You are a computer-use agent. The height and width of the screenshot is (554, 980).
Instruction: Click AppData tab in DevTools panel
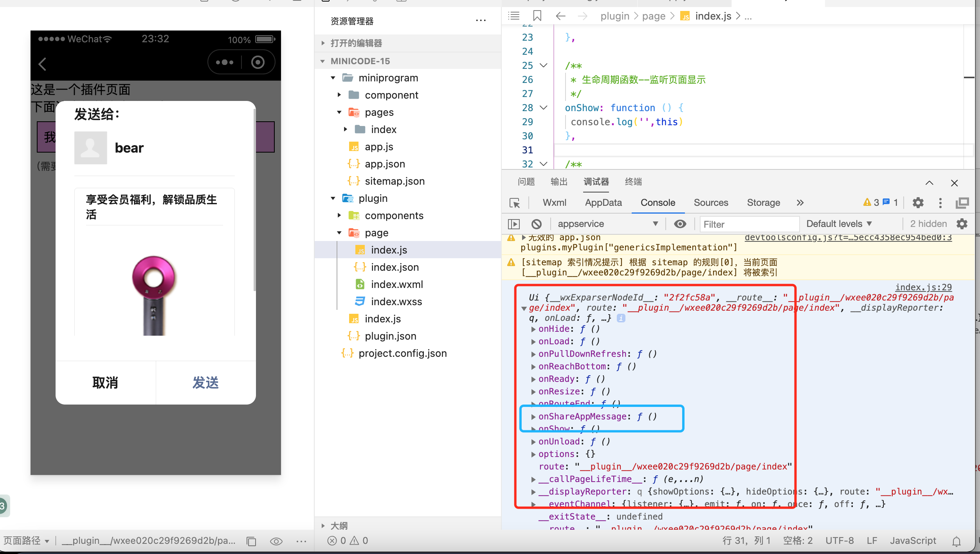point(603,203)
